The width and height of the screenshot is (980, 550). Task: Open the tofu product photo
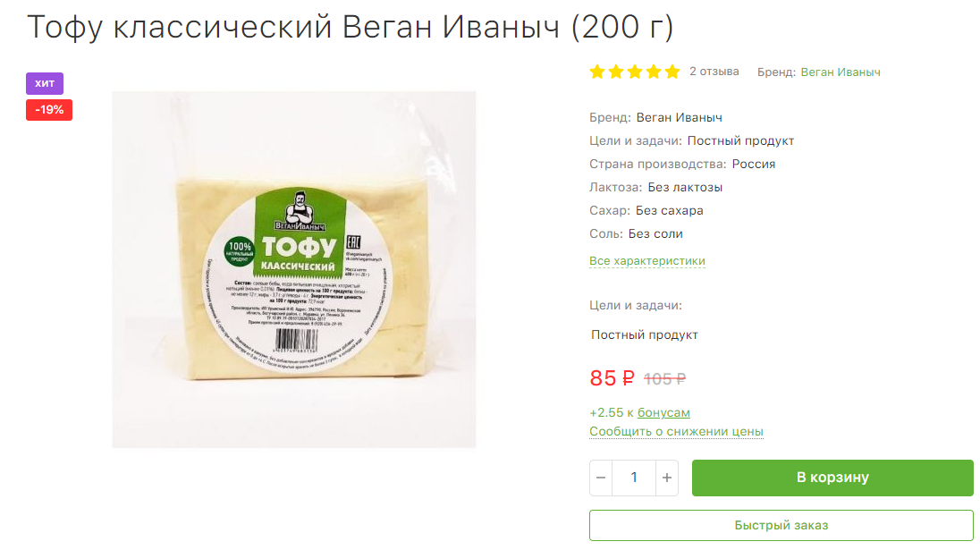point(294,269)
